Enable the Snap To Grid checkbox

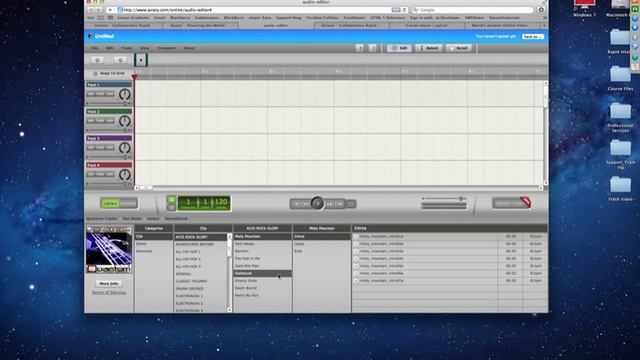(96, 73)
